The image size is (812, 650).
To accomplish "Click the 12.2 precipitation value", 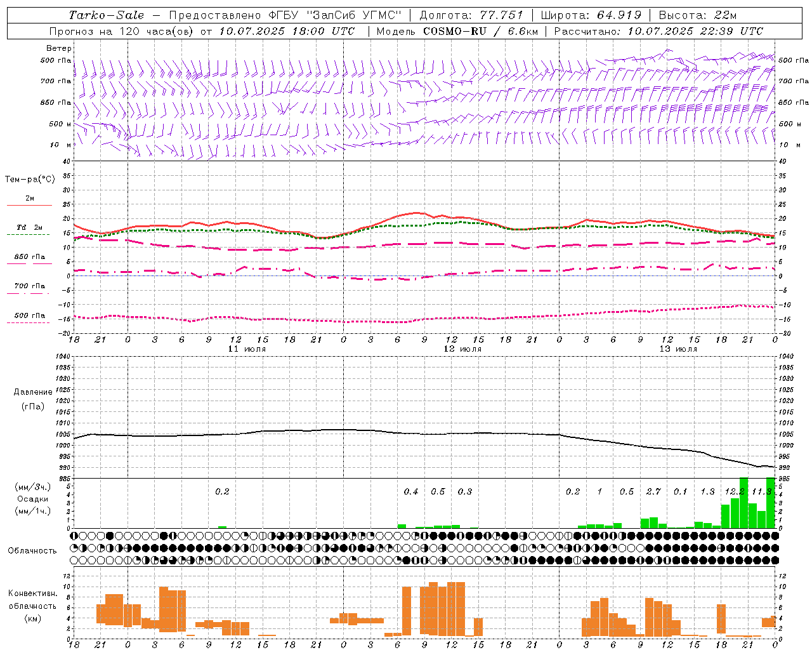I will [735, 491].
